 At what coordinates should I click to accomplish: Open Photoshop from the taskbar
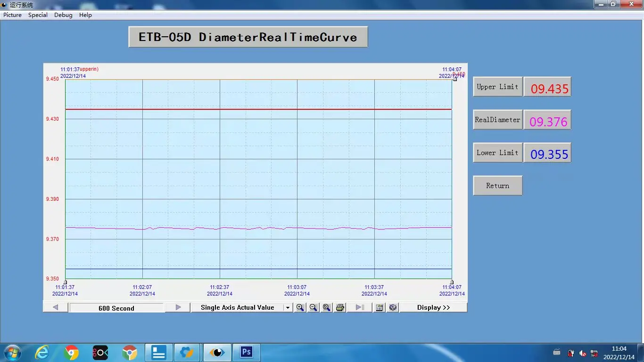[x=246, y=352]
